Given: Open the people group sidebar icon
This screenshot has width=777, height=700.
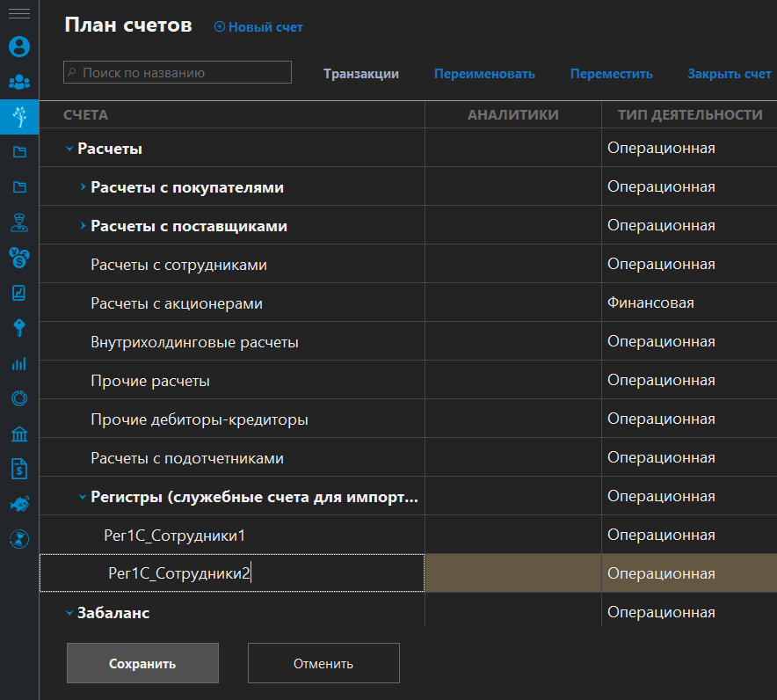Looking at the screenshot, I should (19, 82).
